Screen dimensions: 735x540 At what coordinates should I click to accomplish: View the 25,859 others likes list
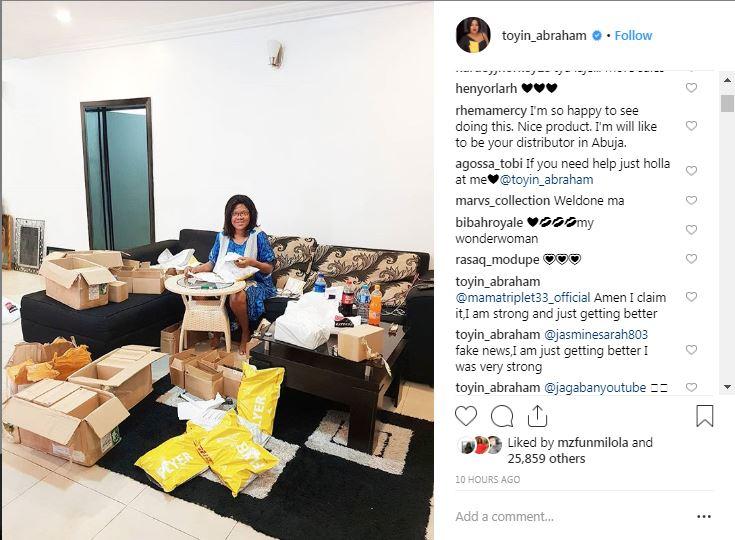[x=547, y=458]
